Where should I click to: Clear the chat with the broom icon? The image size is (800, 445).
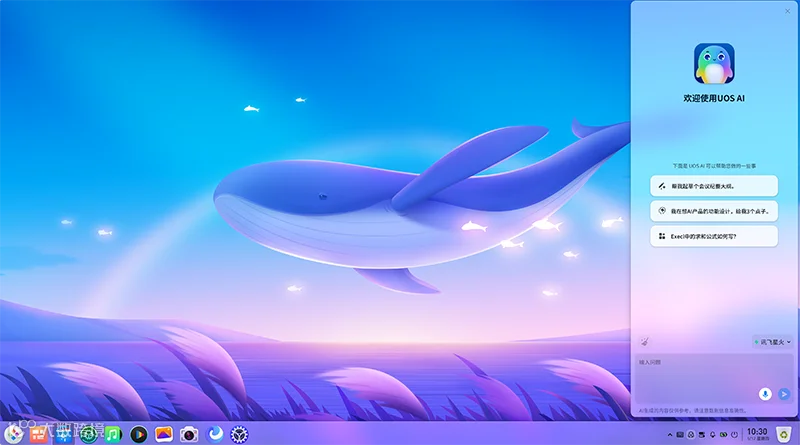[x=645, y=341]
